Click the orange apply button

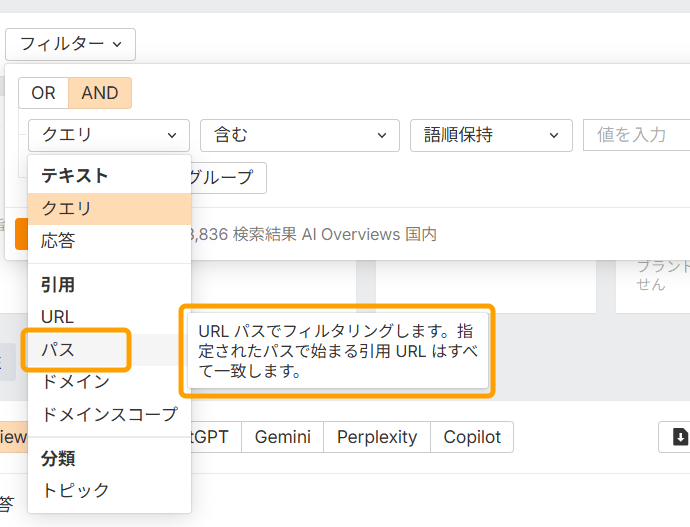click(x=21, y=234)
